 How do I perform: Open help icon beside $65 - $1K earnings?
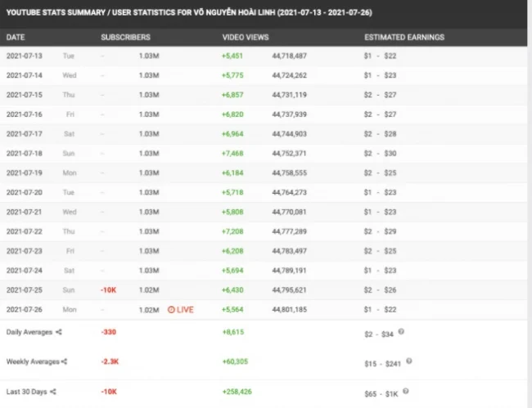click(406, 391)
